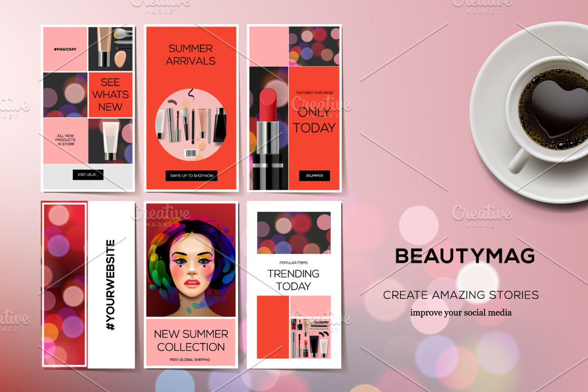This screenshot has height=392, width=588.
Task: Select the foundation tube and brushes tile
Action: point(110,49)
